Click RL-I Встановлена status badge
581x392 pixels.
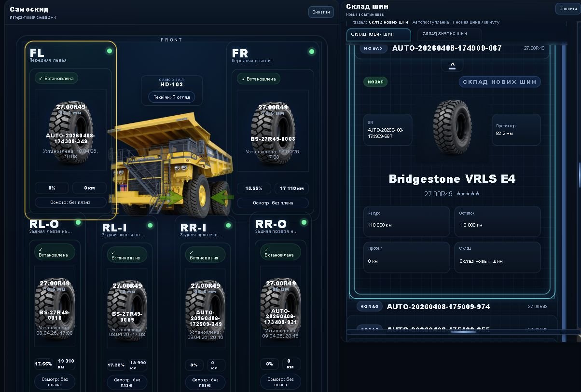(x=127, y=255)
